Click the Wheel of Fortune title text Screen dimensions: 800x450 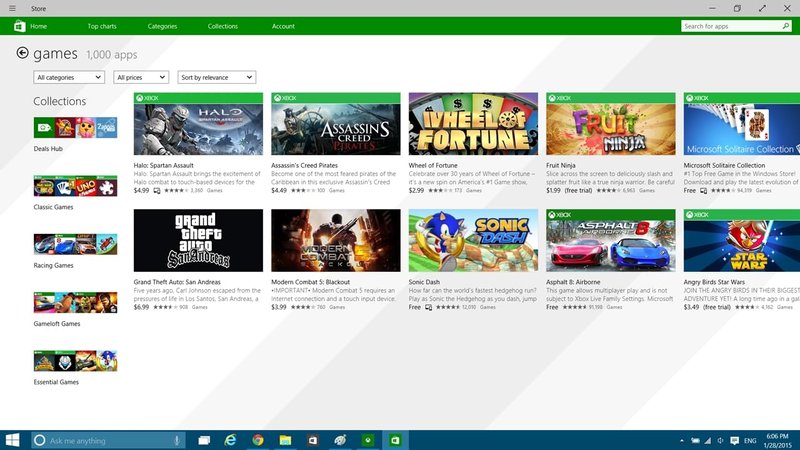433,165
